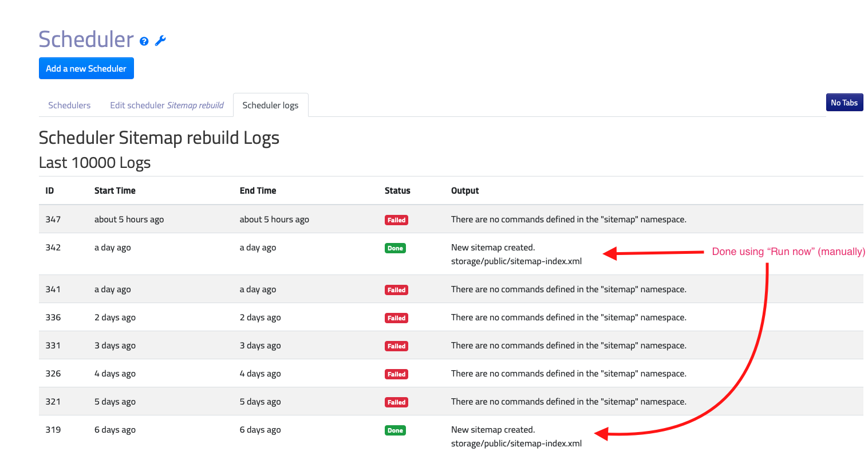Viewport: 868px width, 455px height.
Task: Click the Add a new Scheduler button
Action: pos(86,68)
